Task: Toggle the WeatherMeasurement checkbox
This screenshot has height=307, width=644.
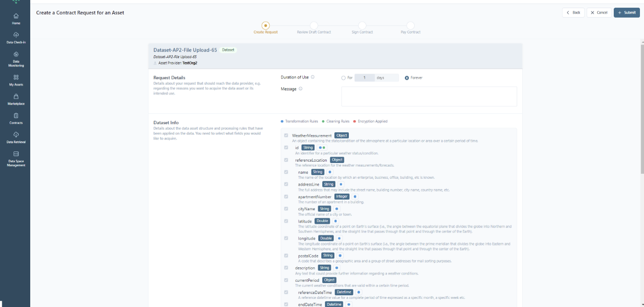Action: (x=286, y=135)
